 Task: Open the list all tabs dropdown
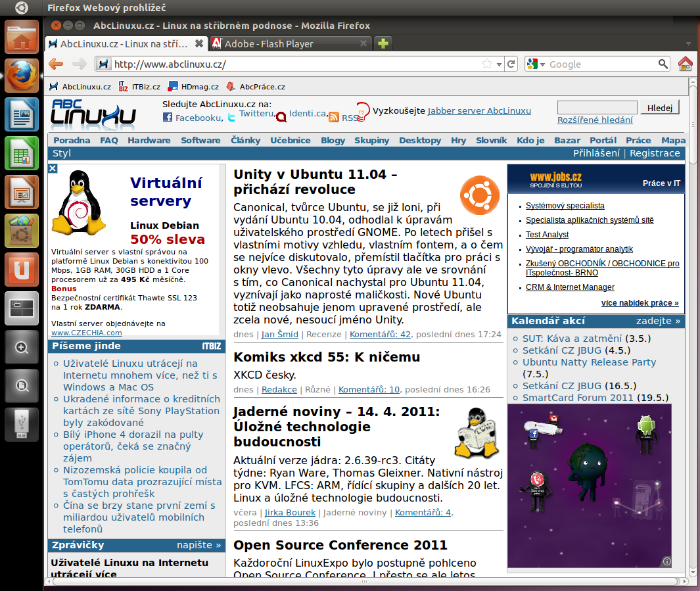pyautogui.click(x=688, y=43)
